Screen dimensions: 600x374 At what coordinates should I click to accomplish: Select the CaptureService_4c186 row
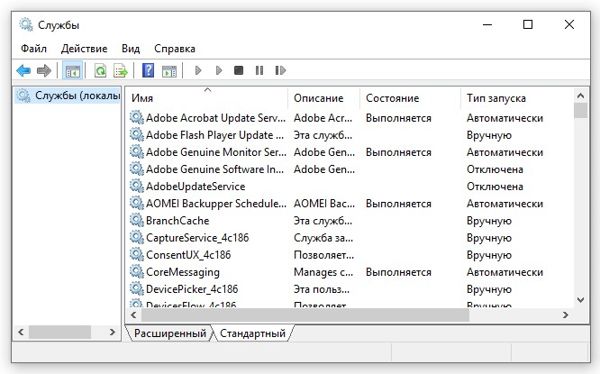click(351, 238)
